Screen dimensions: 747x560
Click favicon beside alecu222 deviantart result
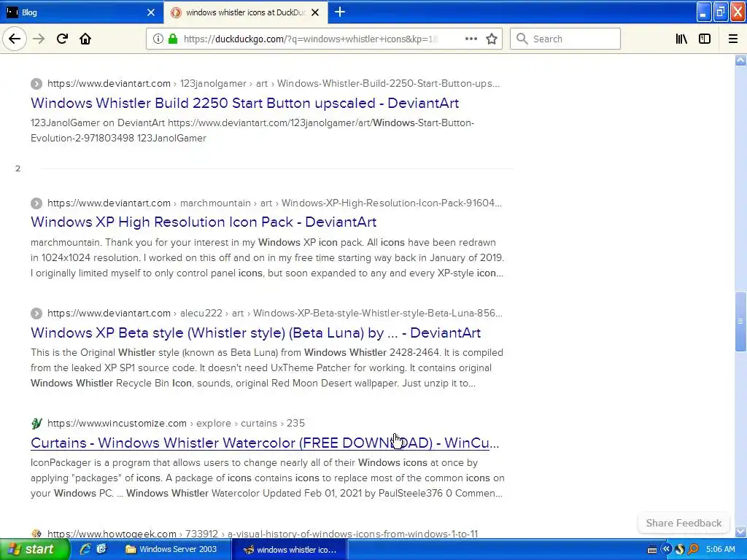click(x=36, y=314)
